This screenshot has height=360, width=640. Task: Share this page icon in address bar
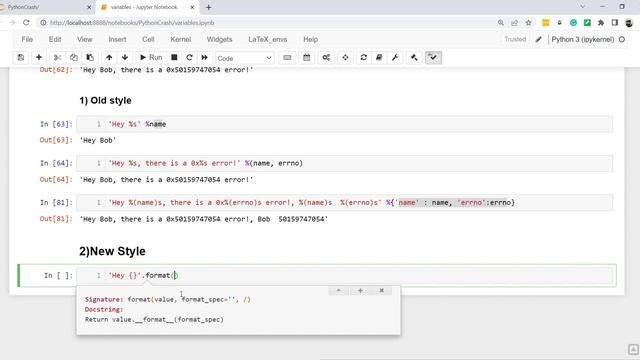click(514, 23)
